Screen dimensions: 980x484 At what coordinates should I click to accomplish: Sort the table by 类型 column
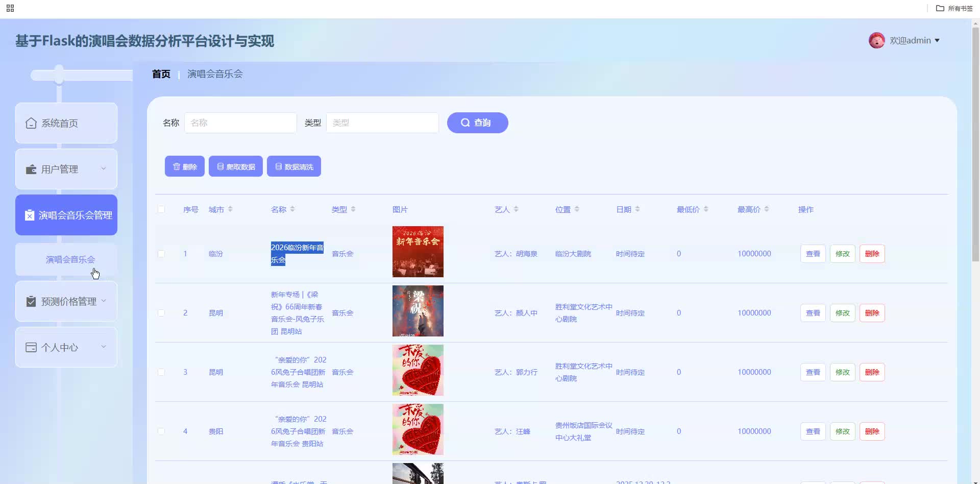pos(353,209)
